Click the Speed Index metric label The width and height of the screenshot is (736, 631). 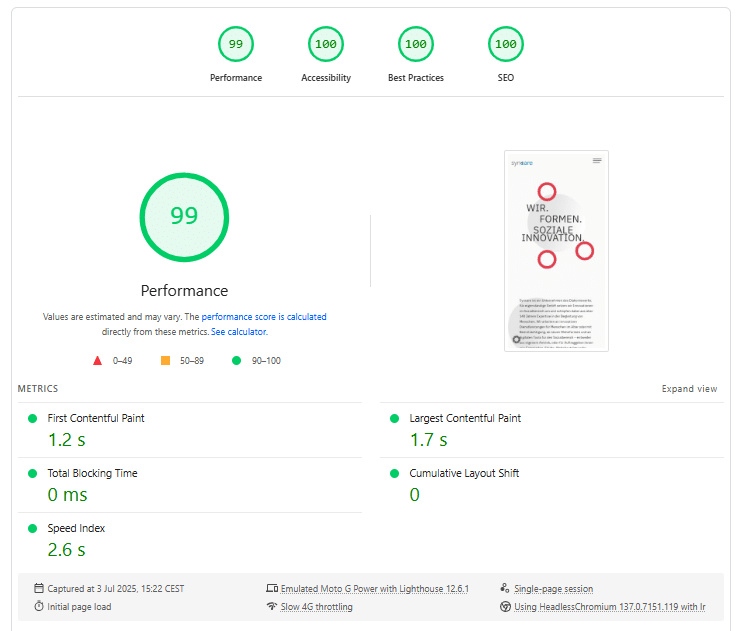(76, 528)
